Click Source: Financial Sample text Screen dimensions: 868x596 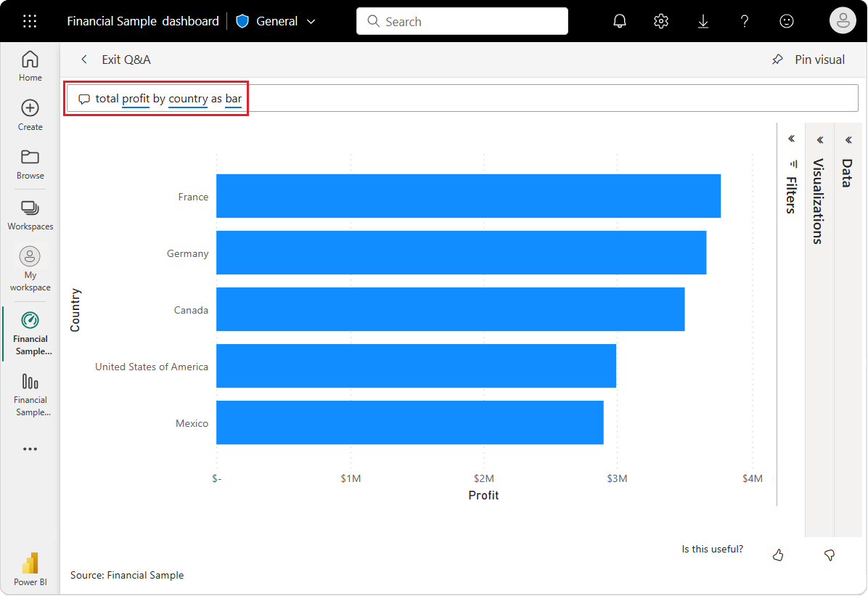(x=127, y=575)
